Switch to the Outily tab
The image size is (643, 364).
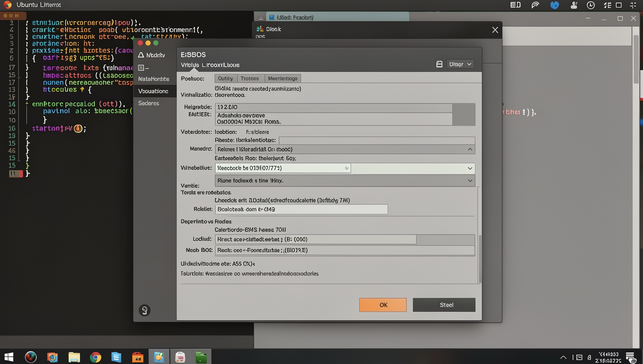tap(226, 78)
